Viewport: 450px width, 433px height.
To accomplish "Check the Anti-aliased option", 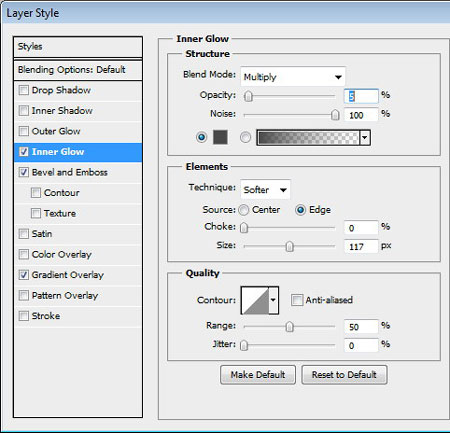I will [x=297, y=300].
